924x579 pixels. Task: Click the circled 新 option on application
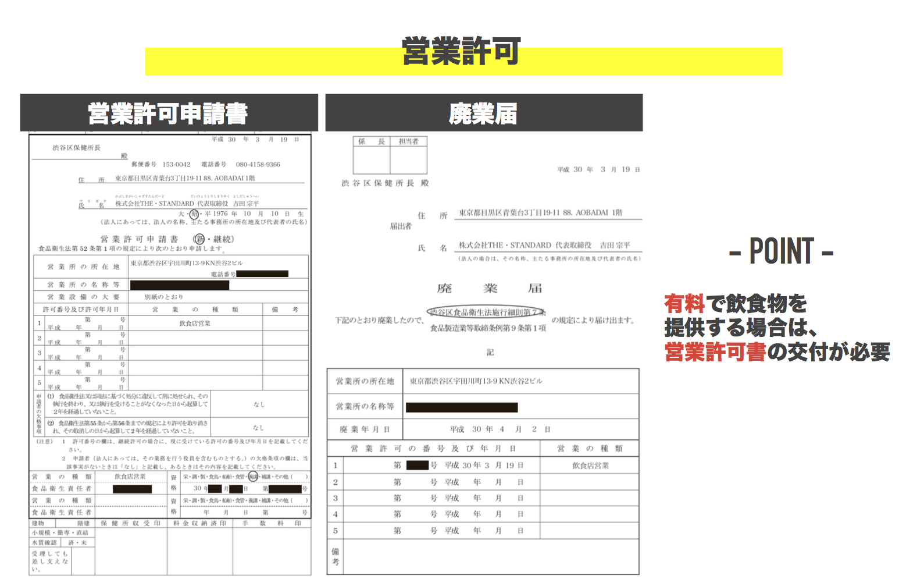tap(199, 239)
